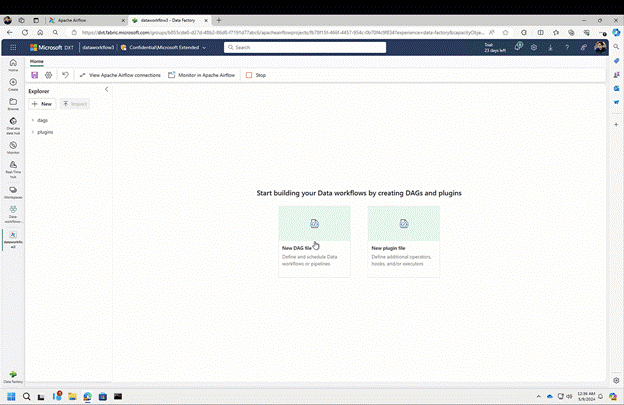Viewport: 624px width, 405px height.
Task: Open Edge split screen icon
Action: (540, 33)
